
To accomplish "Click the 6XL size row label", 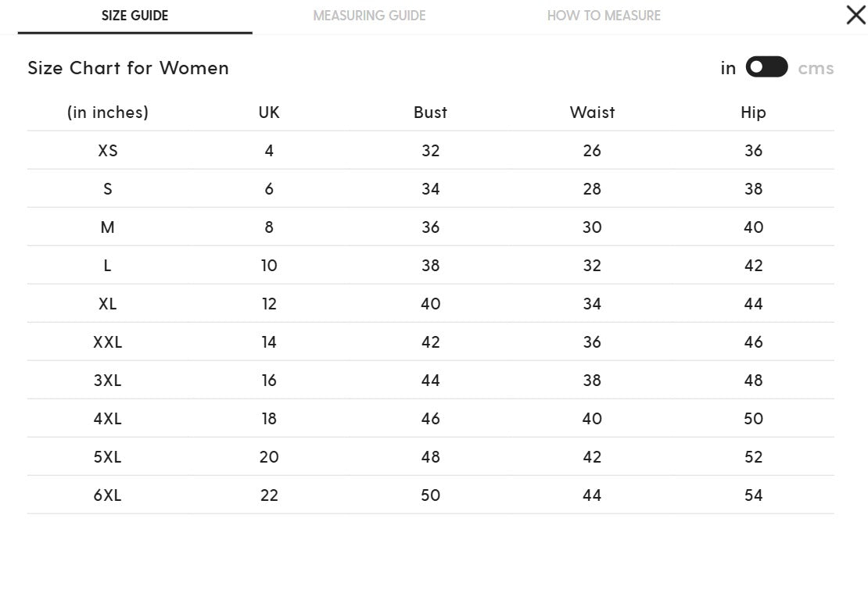I will click(x=107, y=495).
